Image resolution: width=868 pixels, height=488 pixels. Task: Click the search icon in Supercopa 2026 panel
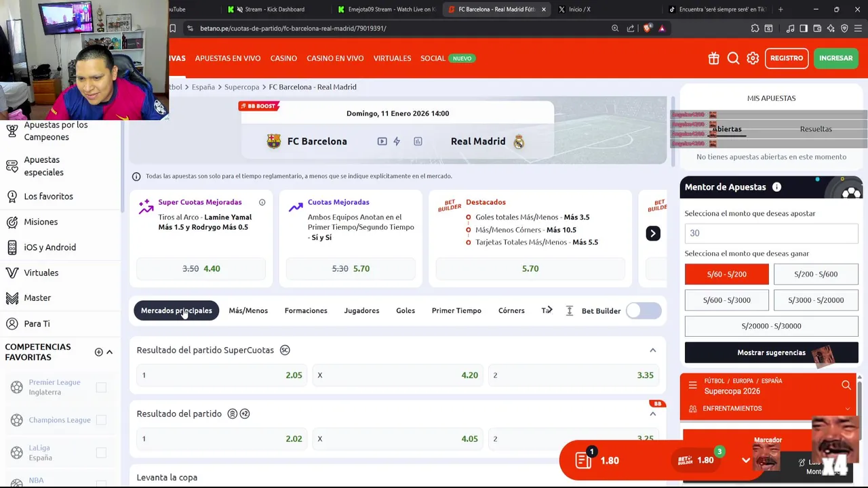pyautogui.click(x=846, y=386)
